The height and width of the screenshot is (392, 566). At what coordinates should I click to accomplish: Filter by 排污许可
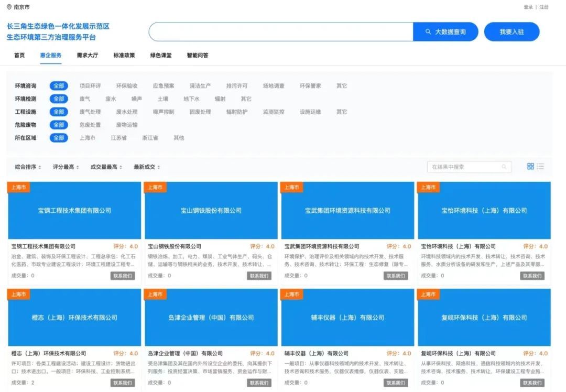click(237, 86)
